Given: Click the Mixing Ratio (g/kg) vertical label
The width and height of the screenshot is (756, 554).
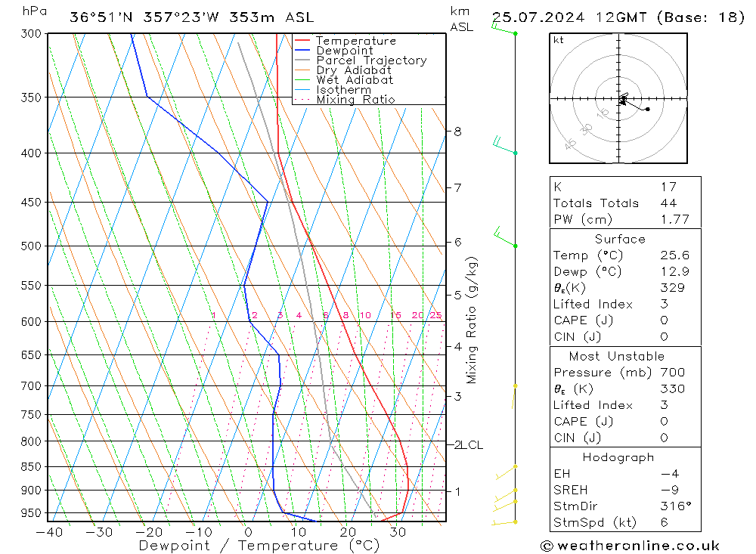Looking at the screenshot, I should coord(472,320).
